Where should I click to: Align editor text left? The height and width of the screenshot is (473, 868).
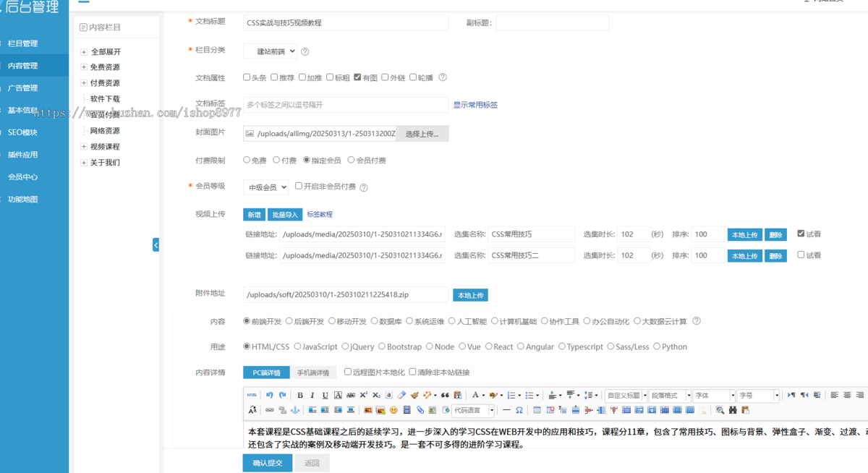(x=834, y=395)
